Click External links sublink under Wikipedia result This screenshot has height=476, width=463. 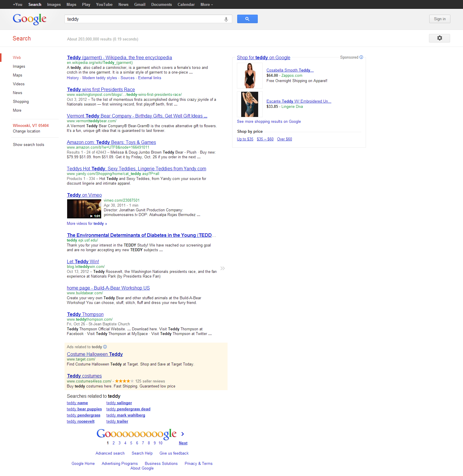pos(150,78)
